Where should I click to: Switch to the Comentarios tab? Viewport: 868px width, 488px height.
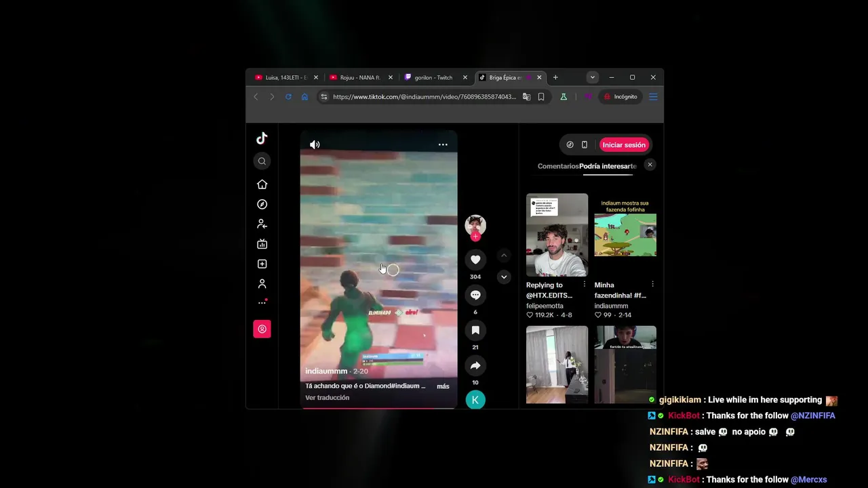(x=558, y=166)
